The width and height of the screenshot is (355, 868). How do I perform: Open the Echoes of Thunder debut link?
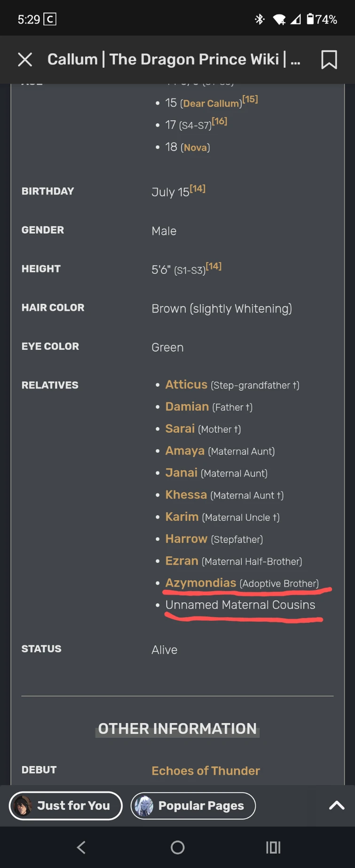tap(205, 771)
